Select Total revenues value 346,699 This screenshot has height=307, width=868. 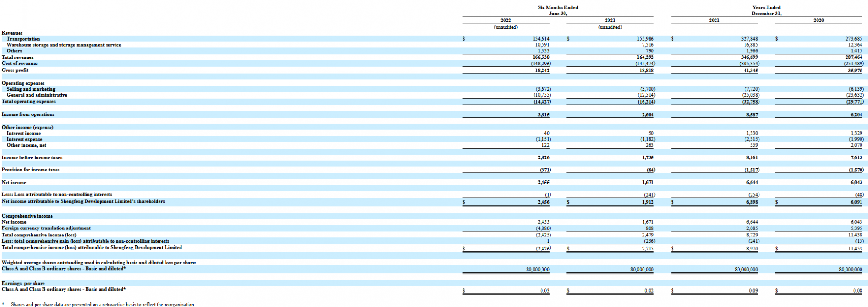point(750,57)
